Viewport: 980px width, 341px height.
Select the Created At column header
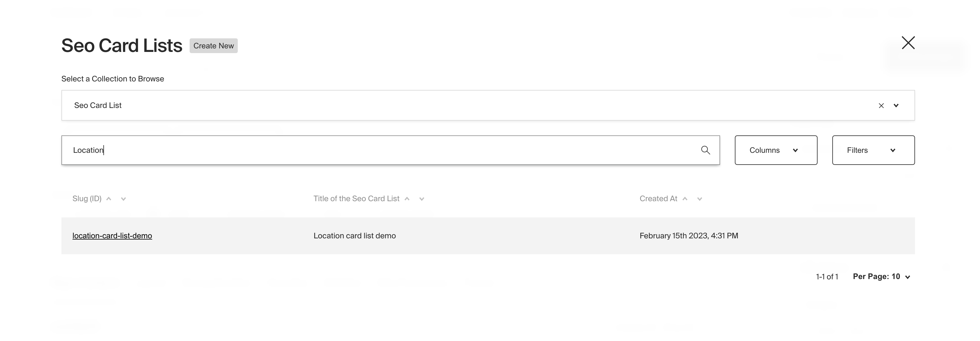tap(658, 199)
